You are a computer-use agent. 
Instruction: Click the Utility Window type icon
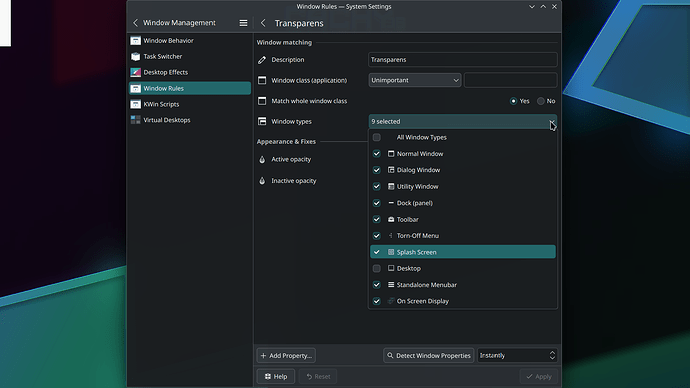click(x=391, y=187)
